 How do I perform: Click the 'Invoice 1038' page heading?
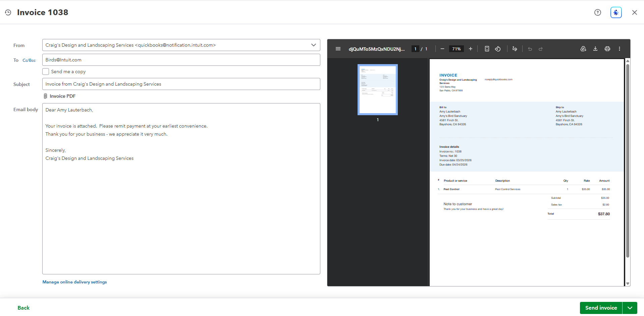tap(43, 12)
